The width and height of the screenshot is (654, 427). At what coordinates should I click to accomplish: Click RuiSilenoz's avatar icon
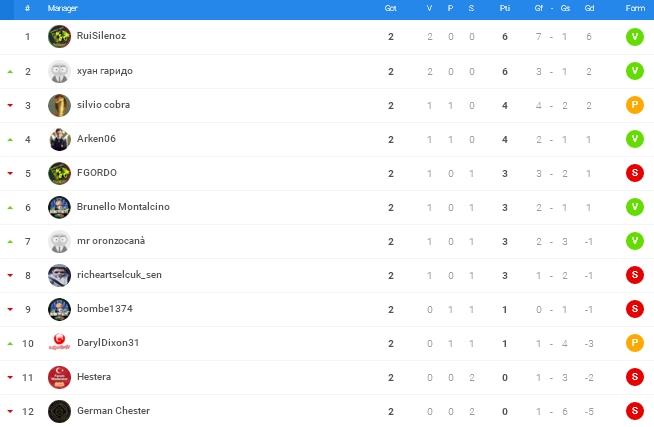(x=59, y=37)
